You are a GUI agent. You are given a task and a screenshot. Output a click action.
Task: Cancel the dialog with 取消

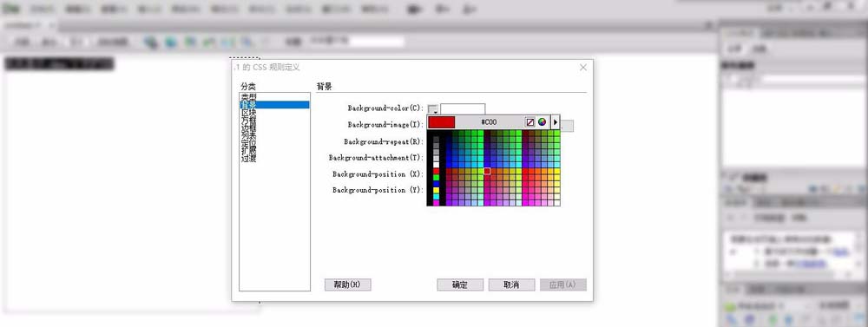point(511,284)
